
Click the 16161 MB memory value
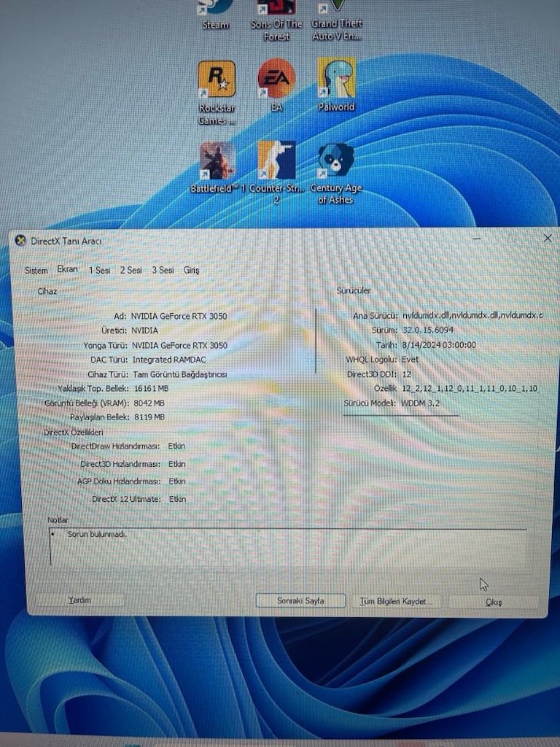pos(152,389)
